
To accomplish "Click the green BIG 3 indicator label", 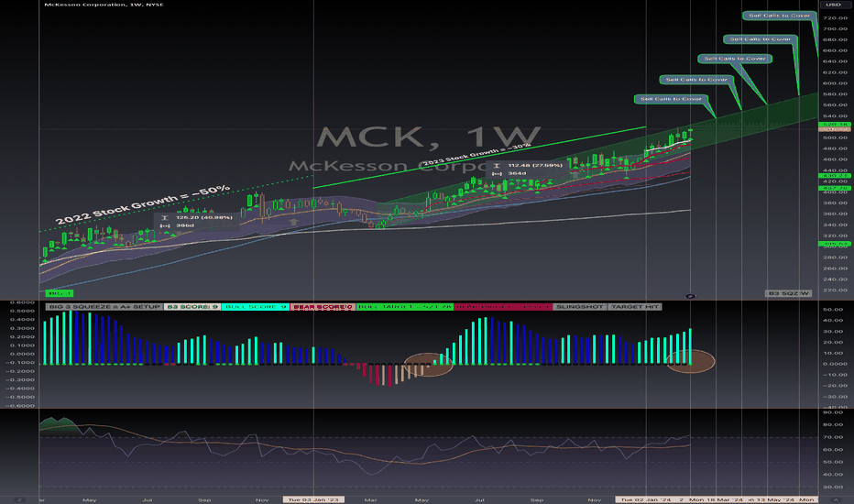I will [x=59, y=293].
